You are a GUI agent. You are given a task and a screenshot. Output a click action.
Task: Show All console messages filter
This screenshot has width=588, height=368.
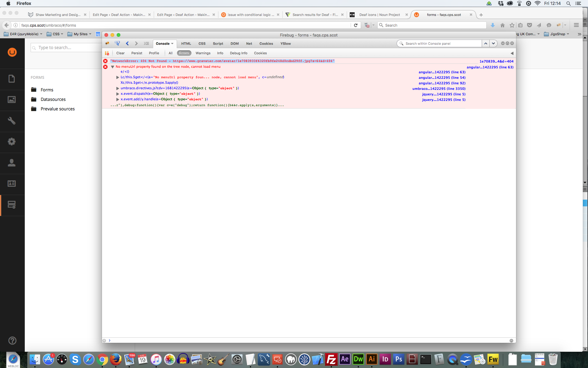pos(171,53)
